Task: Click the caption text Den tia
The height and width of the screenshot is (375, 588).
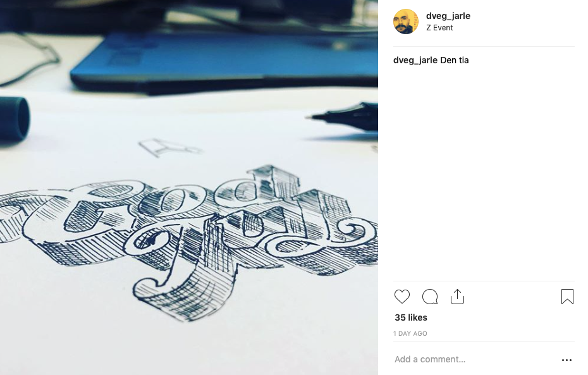Action: pyautogui.click(x=455, y=60)
